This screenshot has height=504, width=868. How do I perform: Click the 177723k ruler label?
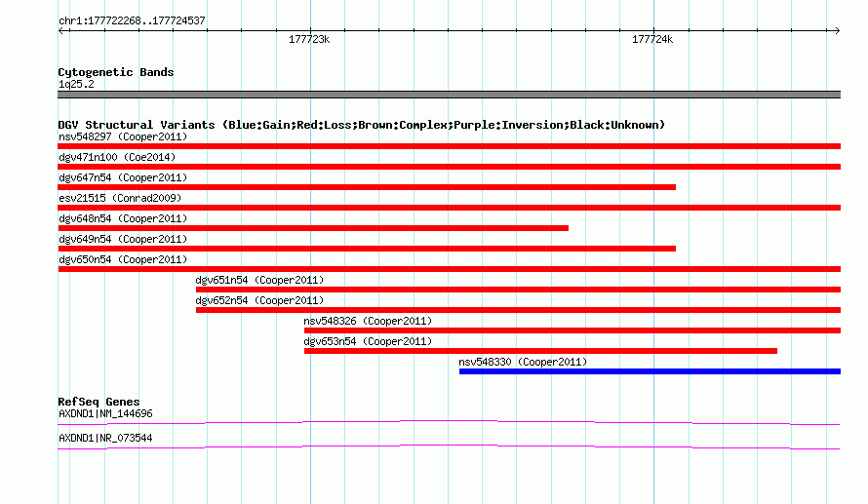tap(309, 40)
